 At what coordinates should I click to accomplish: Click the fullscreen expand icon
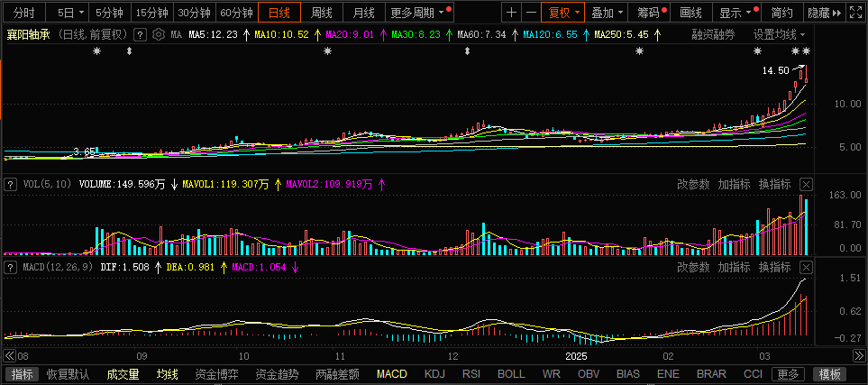(x=854, y=13)
